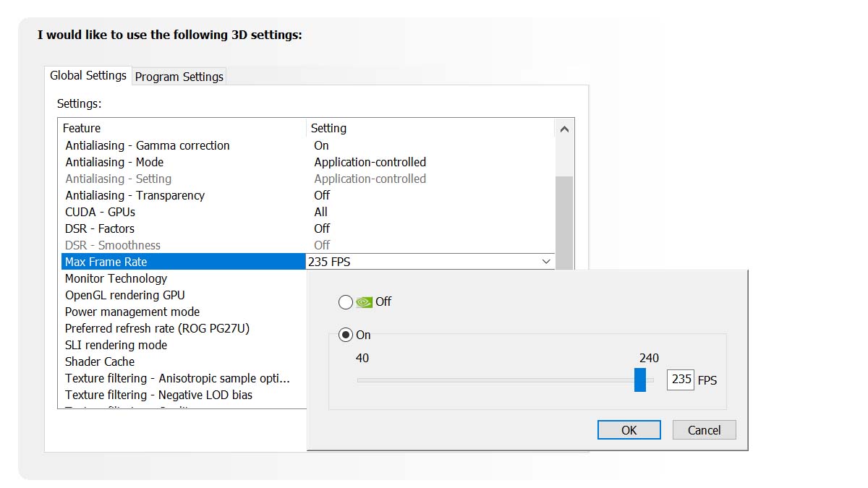Click the FPS value input box

680,380
